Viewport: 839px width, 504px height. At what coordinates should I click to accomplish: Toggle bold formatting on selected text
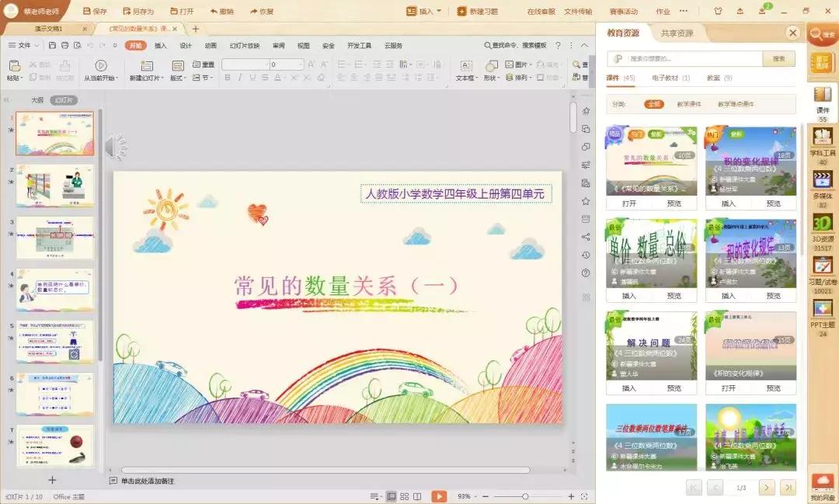pyautogui.click(x=227, y=77)
